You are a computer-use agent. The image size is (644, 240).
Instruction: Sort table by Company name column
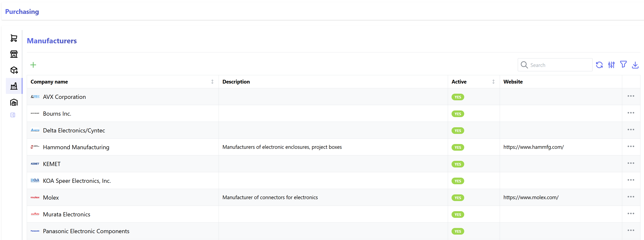pos(212,82)
